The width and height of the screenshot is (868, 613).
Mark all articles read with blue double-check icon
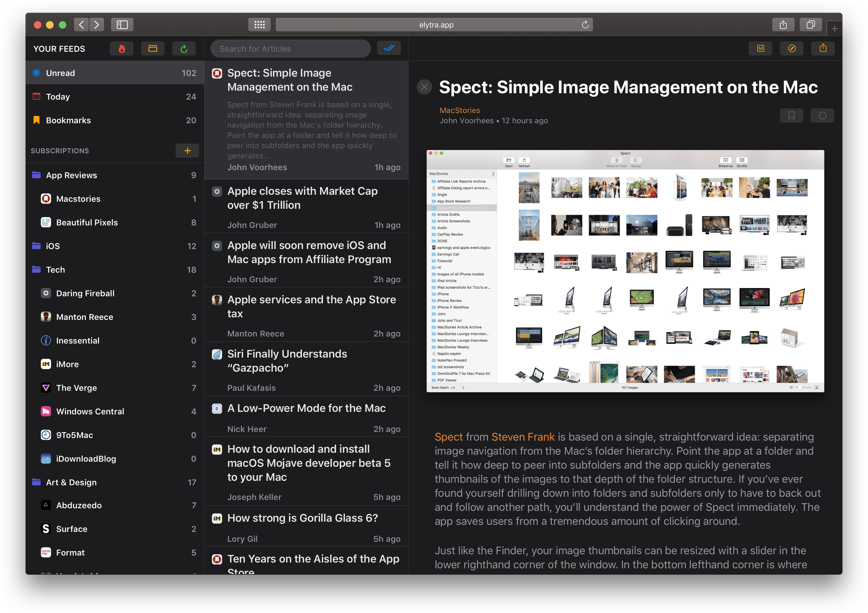pyautogui.click(x=389, y=48)
